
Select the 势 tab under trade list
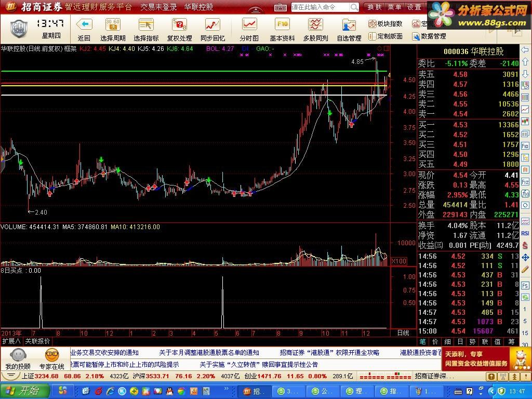(473, 341)
